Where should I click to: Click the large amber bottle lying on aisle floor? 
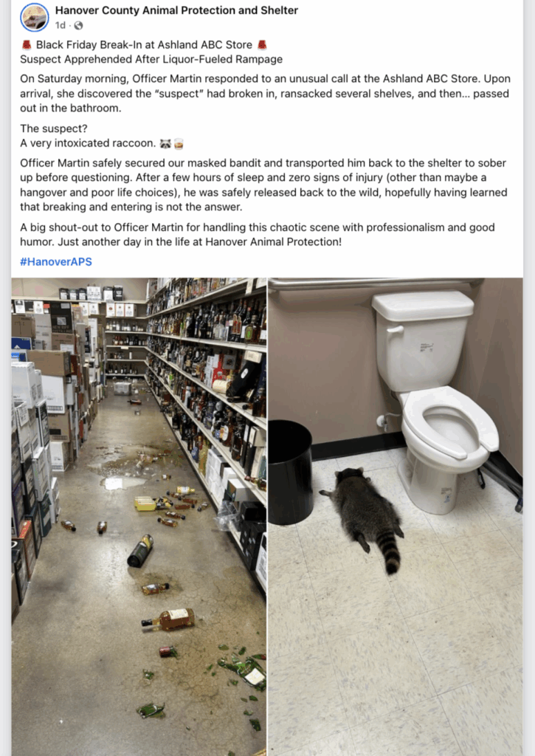tap(168, 619)
